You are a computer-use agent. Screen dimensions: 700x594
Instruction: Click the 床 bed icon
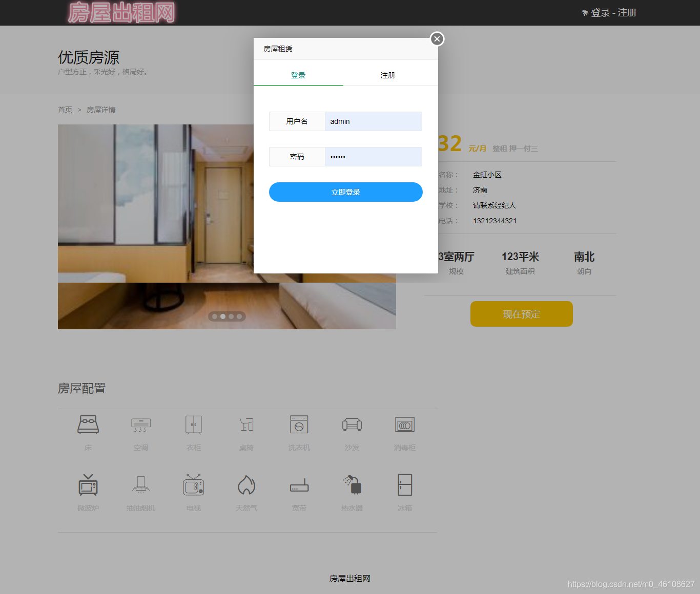click(x=88, y=425)
